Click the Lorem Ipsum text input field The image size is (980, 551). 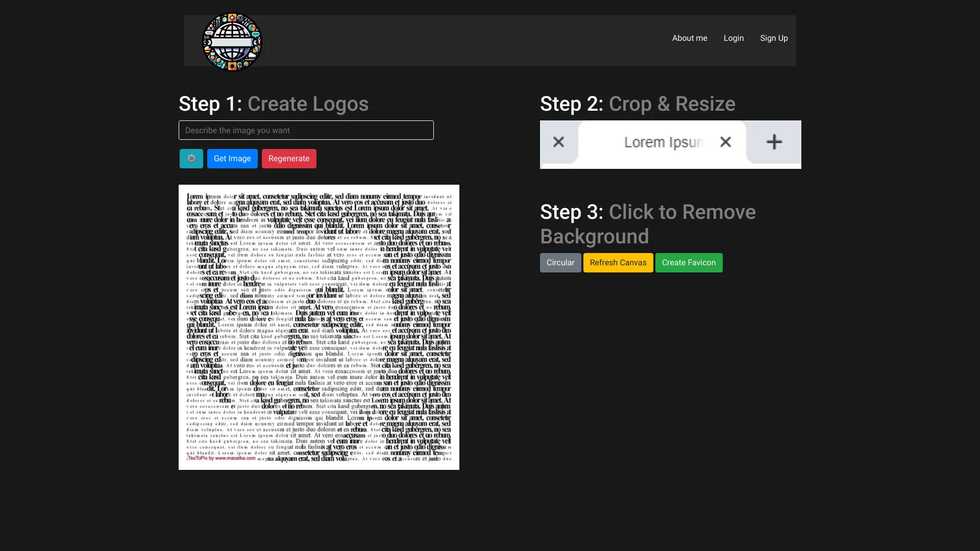tap(663, 142)
